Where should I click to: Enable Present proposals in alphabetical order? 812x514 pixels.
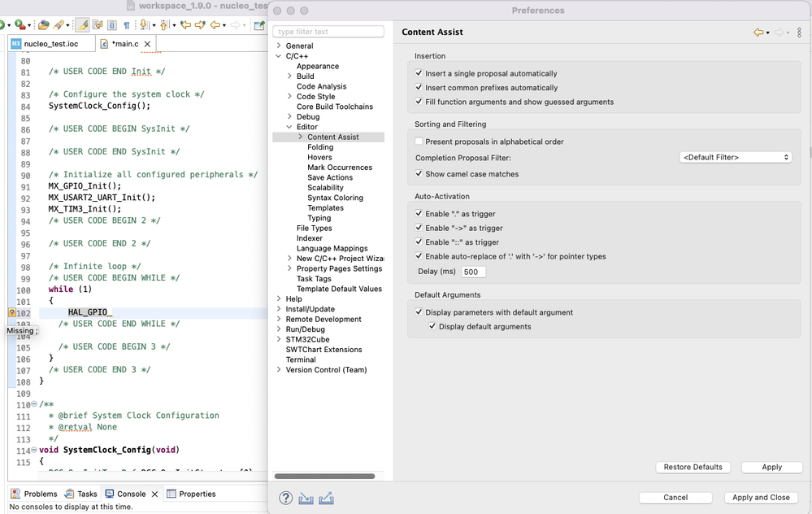coord(419,141)
